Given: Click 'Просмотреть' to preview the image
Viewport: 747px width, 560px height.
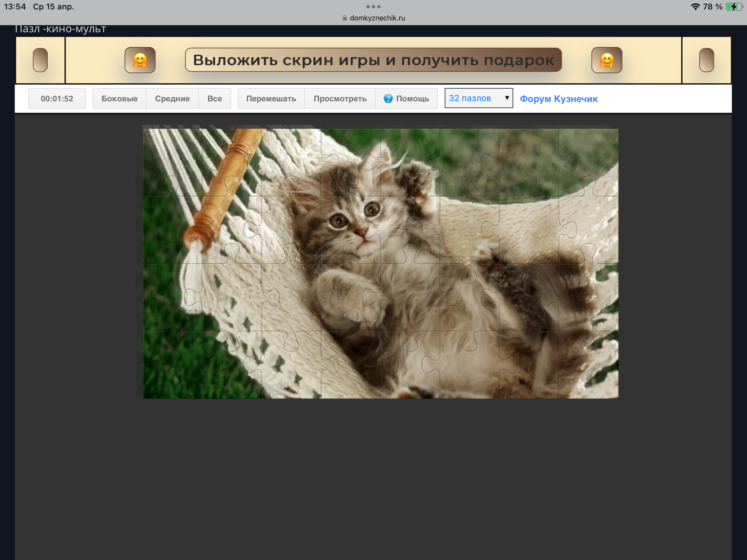Looking at the screenshot, I should pyautogui.click(x=340, y=99).
